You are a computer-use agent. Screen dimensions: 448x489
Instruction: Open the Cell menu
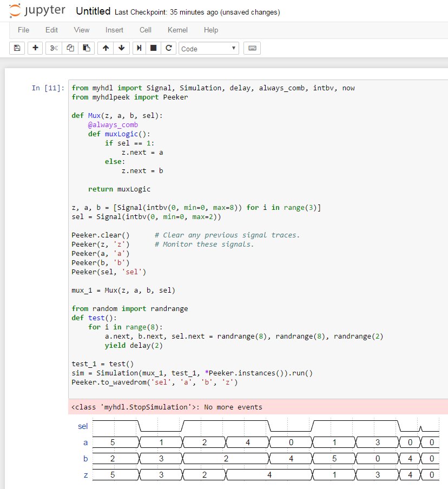pos(146,30)
